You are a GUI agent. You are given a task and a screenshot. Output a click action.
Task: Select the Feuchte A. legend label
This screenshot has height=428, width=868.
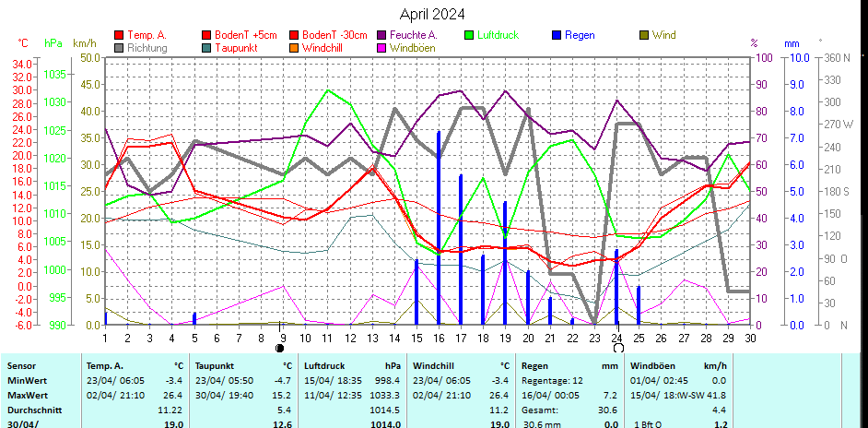click(x=414, y=35)
